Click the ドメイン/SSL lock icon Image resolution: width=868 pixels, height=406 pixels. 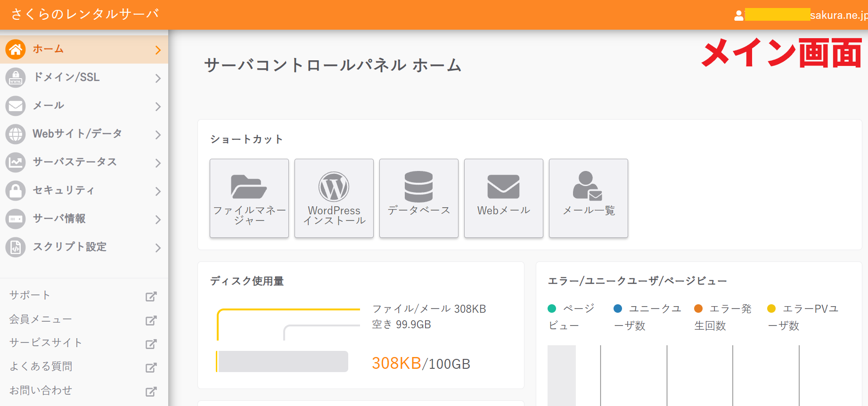tap(16, 78)
